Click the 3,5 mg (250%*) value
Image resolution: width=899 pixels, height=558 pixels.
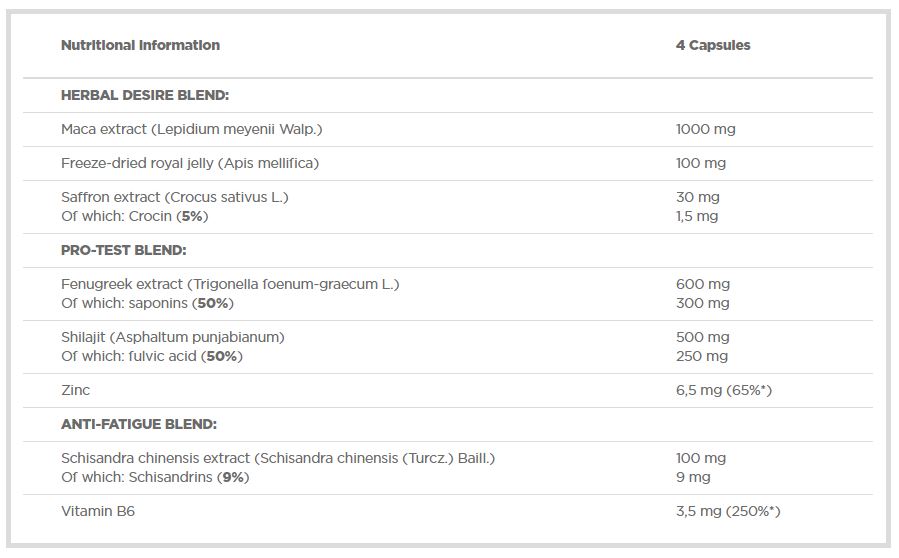tap(728, 511)
